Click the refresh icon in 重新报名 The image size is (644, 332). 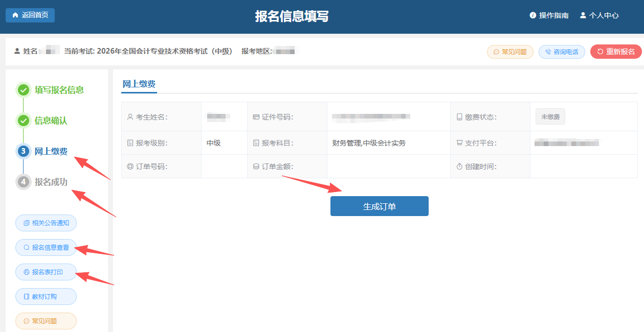coord(600,52)
